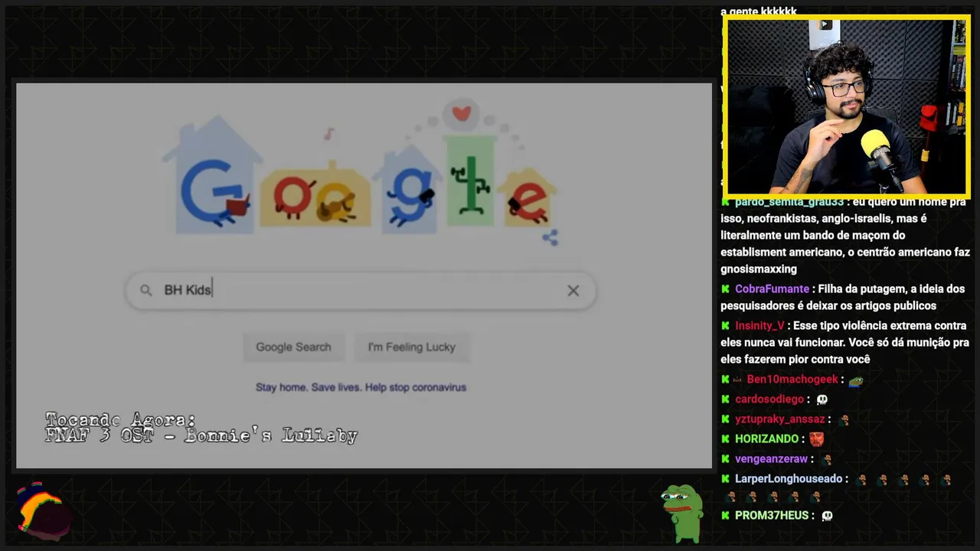The width and height of the screenshot is (980, 551).
Task: Click username yztupraky_anssaz in chat
Action: click(780, 419)
